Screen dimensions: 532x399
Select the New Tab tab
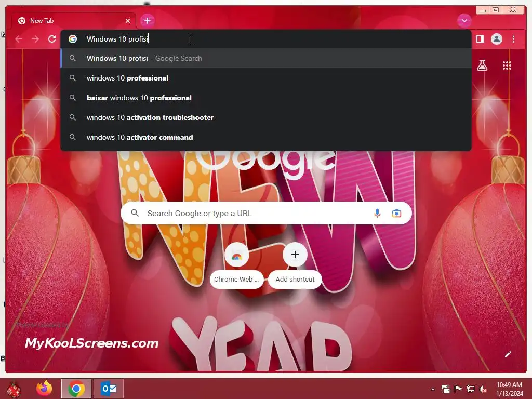point(74,21)
